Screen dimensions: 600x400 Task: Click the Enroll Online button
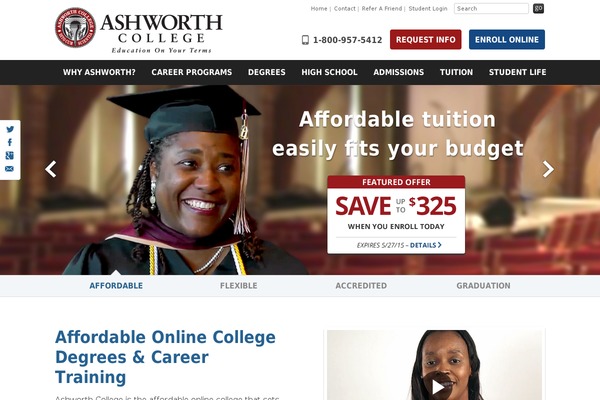tap(507, 39)
